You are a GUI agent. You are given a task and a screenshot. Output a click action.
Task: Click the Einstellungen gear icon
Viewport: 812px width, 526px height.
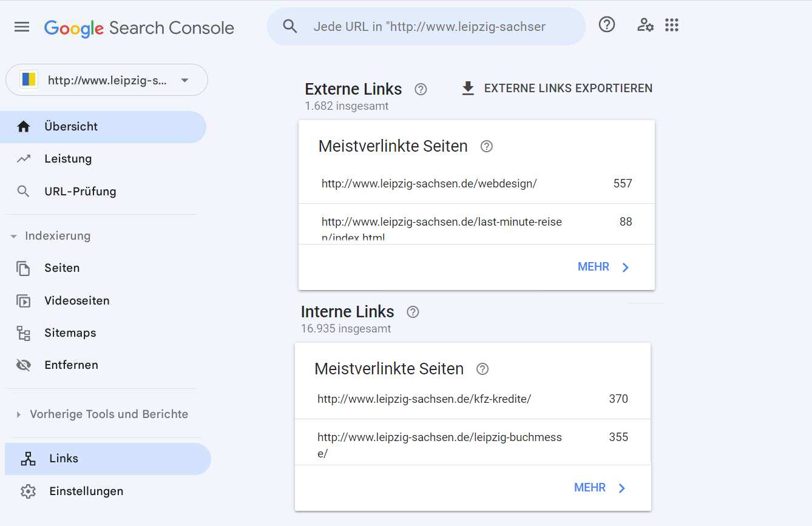coord(29,491)
